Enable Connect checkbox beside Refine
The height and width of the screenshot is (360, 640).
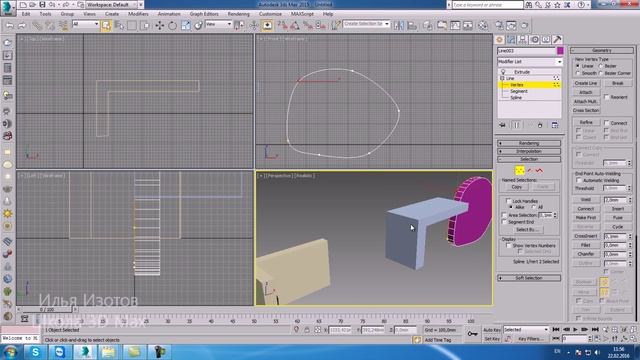(x=607, y=122)
